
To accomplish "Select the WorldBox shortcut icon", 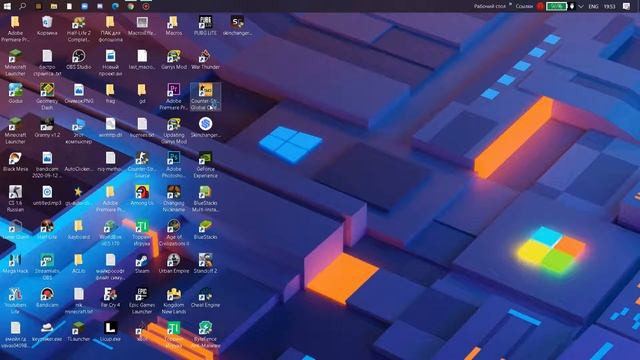I will point(110,232).
